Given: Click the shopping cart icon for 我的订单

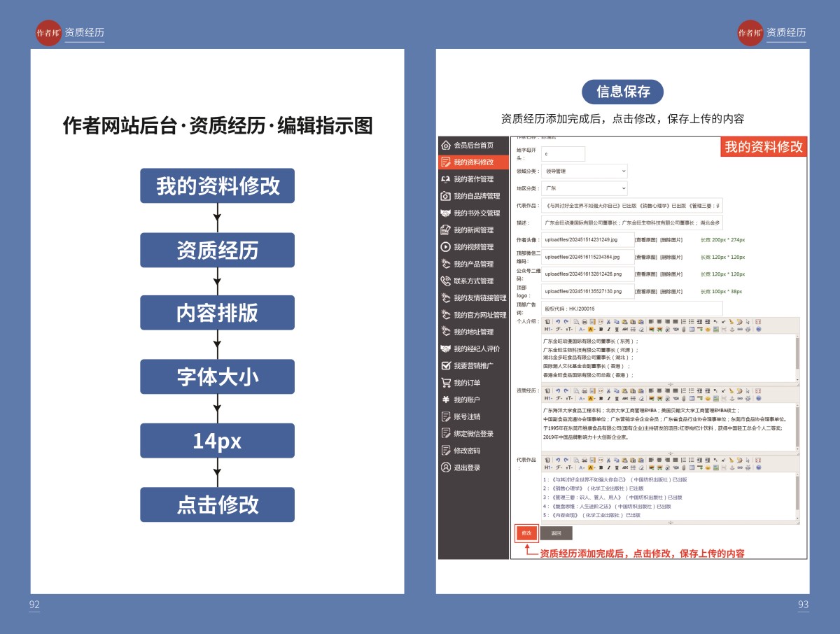Looking at the screenshot, I should (x=445, y=383).
